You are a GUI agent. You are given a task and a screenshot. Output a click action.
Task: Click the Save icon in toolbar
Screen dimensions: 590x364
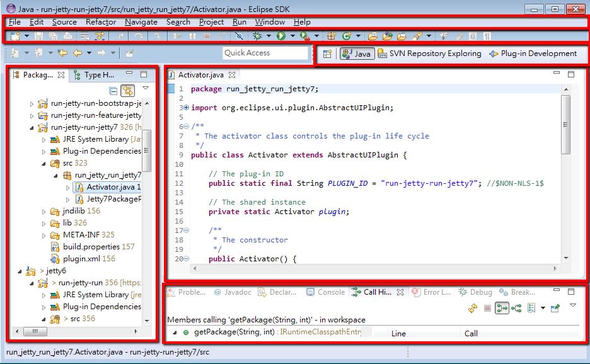(38, 36)
